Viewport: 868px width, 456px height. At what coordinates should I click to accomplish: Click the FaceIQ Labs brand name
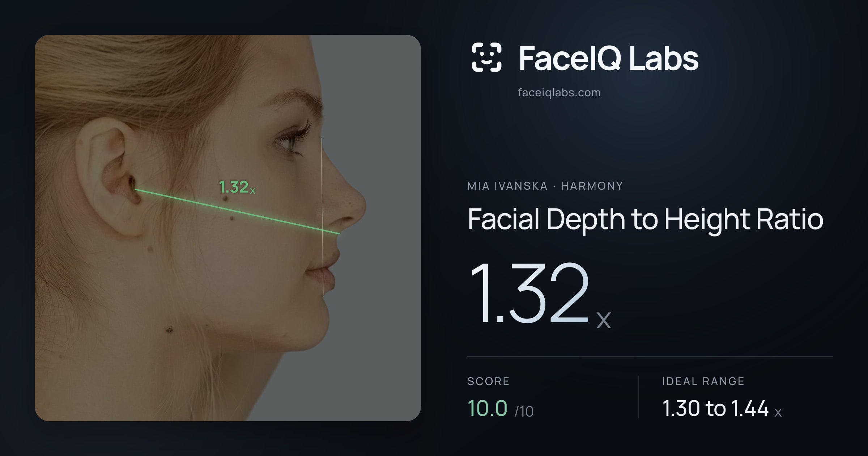pyautogui.click(x=608, y=58)
